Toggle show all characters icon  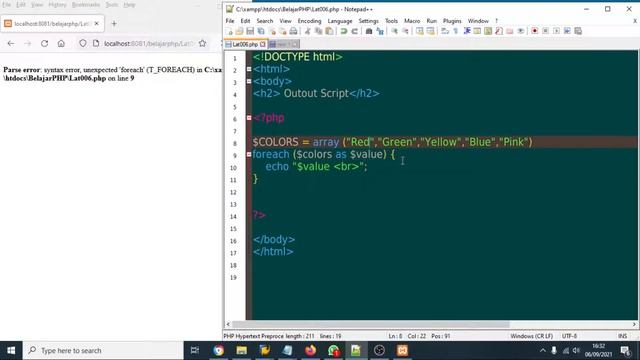456,31
